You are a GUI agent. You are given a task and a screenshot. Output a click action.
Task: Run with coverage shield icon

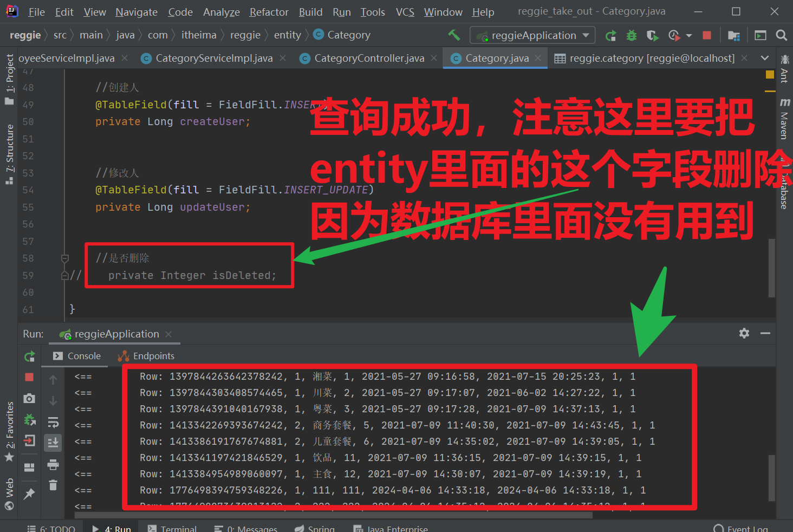tap(652, 35)
